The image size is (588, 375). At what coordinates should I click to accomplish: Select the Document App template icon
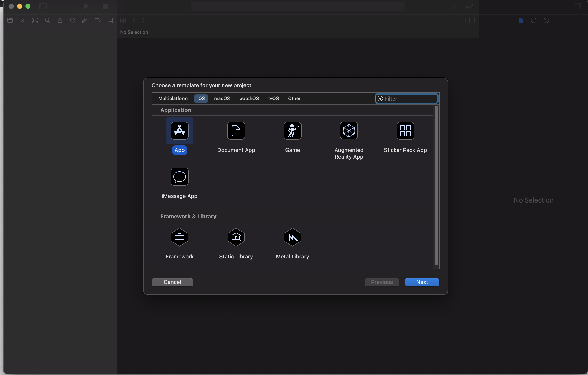tap(236, 131)
